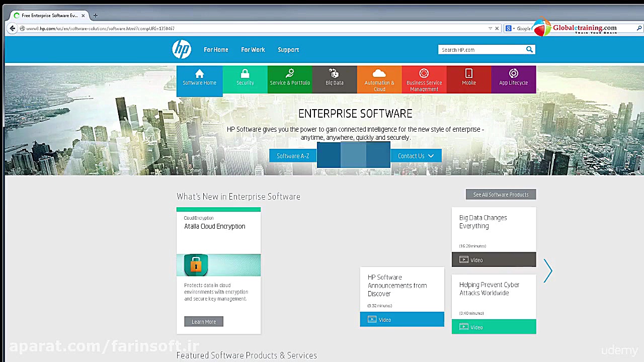
Task: Open Google search engine selector
Action: coord(511,29)
